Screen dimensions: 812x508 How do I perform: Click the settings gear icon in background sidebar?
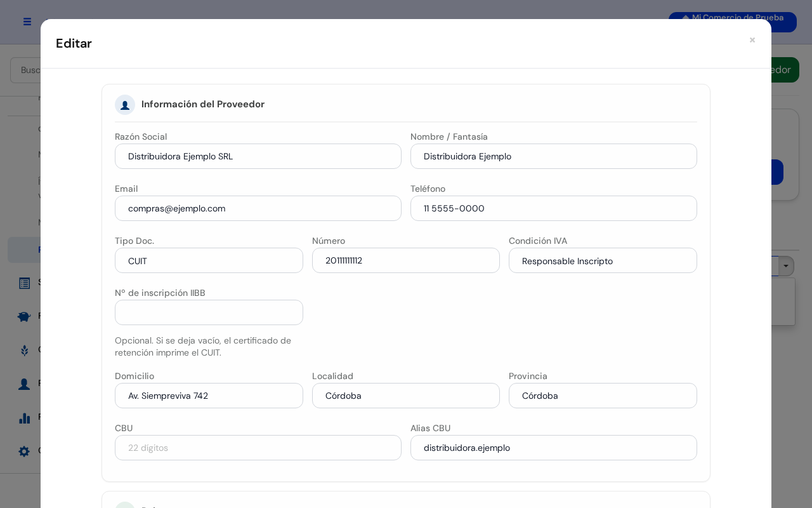click(24, 451)
